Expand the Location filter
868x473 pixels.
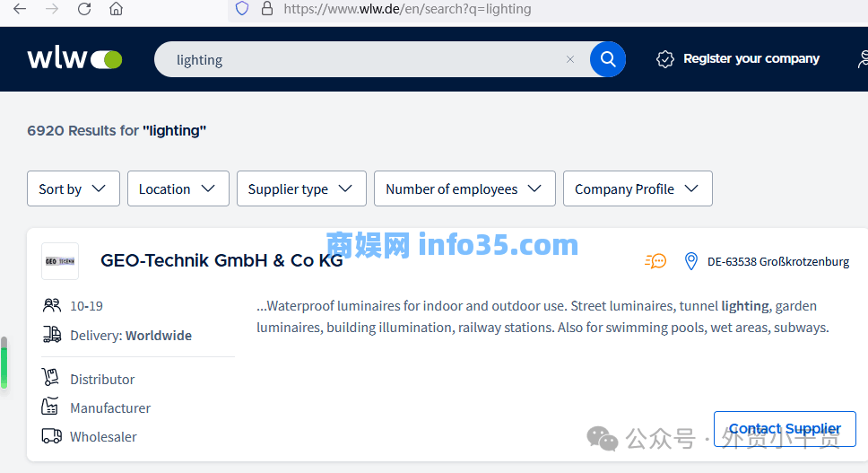tap(178, 188)
